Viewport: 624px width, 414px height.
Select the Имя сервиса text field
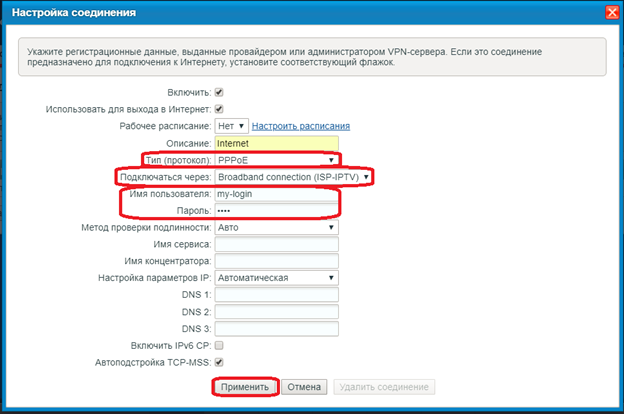click(277, 244)
